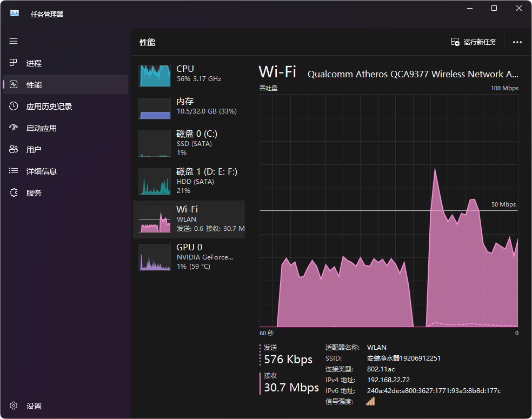Screen dimensions: 532x419
Task: Click the Details (详细信息) list icon
Action: coord(14,171)
